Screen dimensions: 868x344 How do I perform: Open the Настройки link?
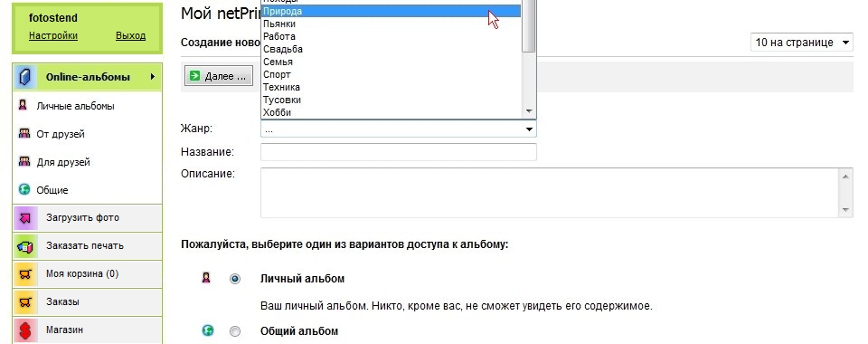53,36
